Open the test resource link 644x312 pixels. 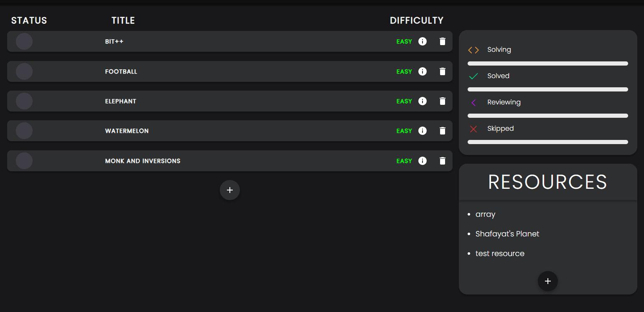click(500, 254)
